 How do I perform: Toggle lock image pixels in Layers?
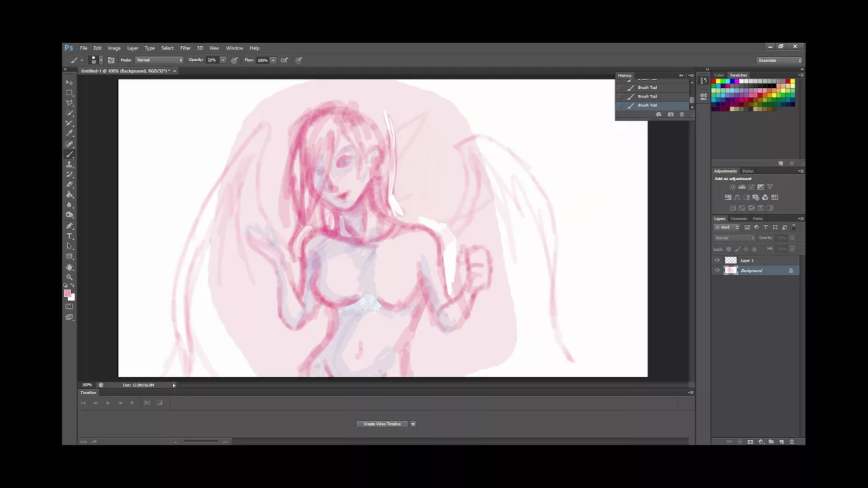point(737,249)
